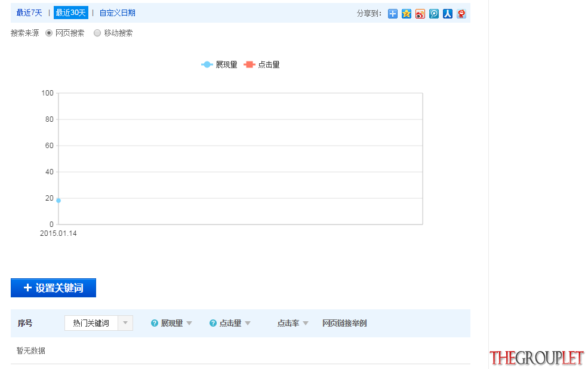Open the more share options plus icon
This screenshot has height=369, width=588.
click(392, 14)
